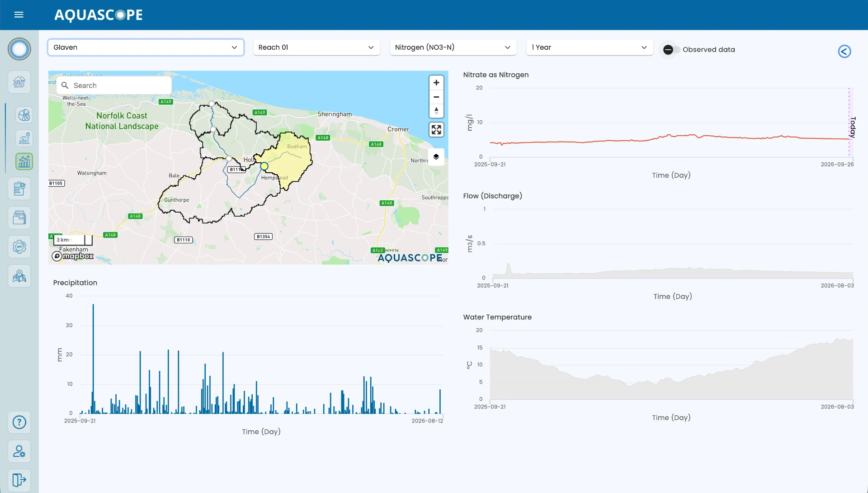Open the file folder archive sidebar icon

[x=19, y=218]
